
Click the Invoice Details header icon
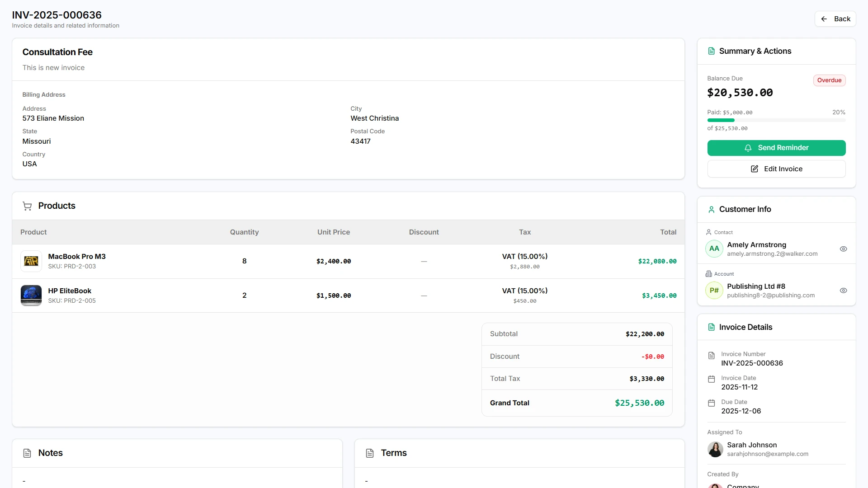point(712,327)
